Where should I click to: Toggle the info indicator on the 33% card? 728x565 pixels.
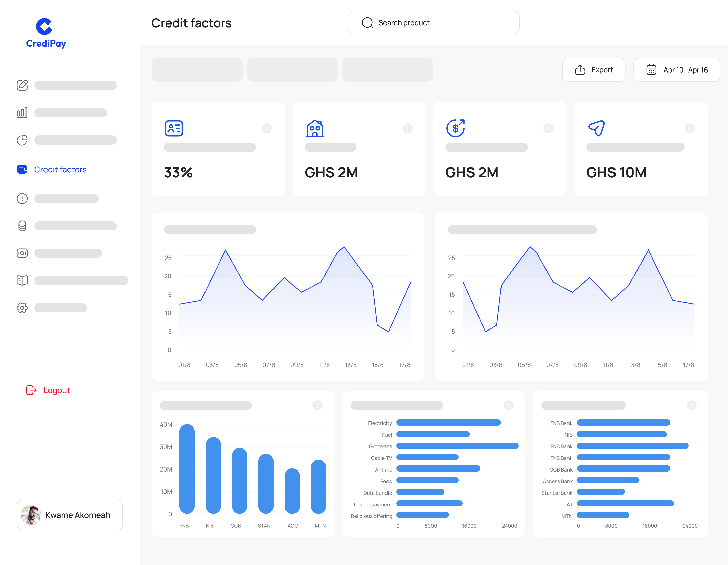(267, 128)
